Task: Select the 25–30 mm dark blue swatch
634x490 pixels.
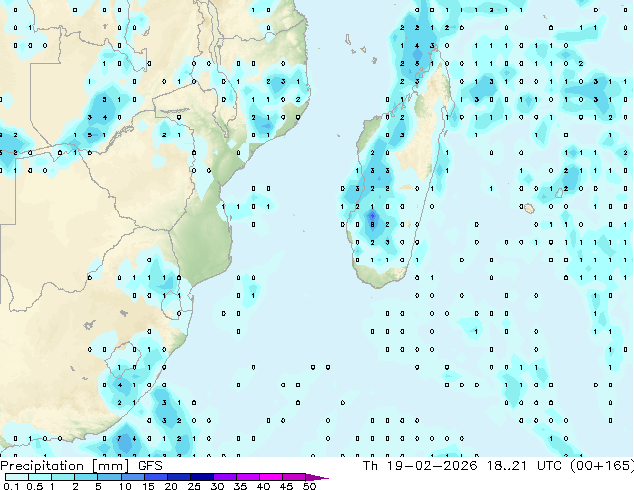Action: click(x=202, y=477)
